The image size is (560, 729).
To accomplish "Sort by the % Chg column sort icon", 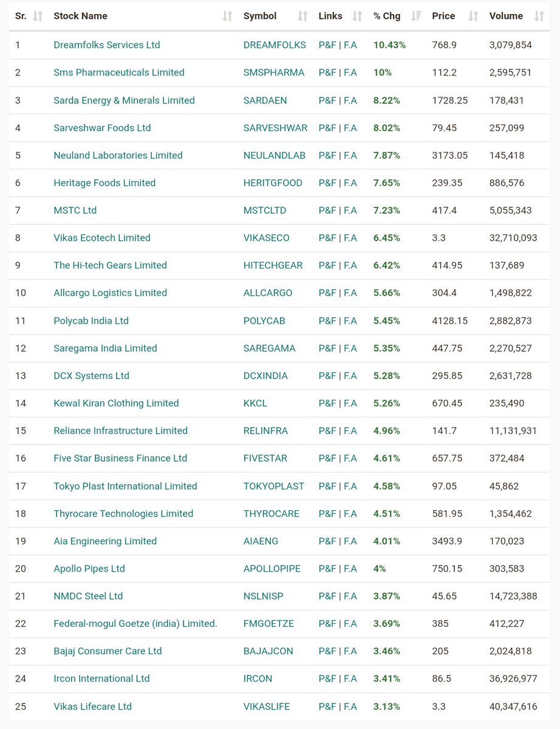I will point(417,16).
